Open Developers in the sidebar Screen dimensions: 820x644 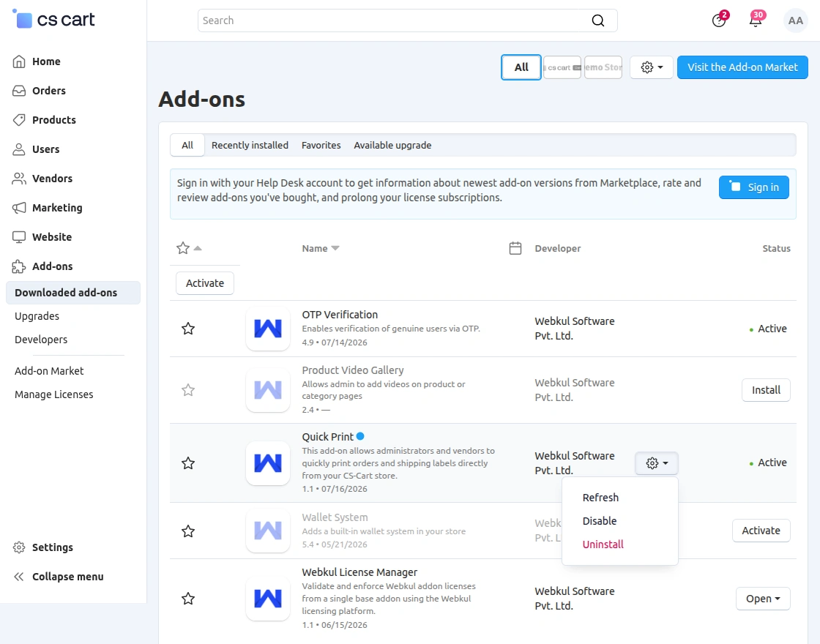click(41, 340)
